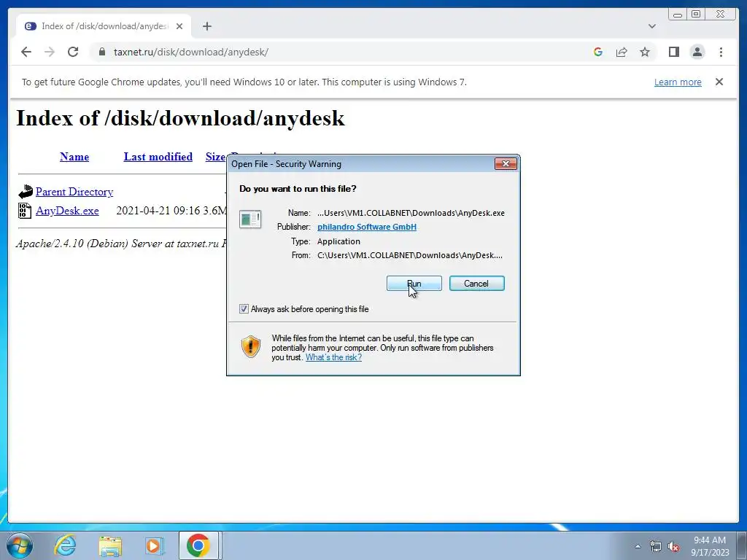Screen dimensions: 747x560
Task: Click Cancel in the security warning dialog
Action: (476, 284)
